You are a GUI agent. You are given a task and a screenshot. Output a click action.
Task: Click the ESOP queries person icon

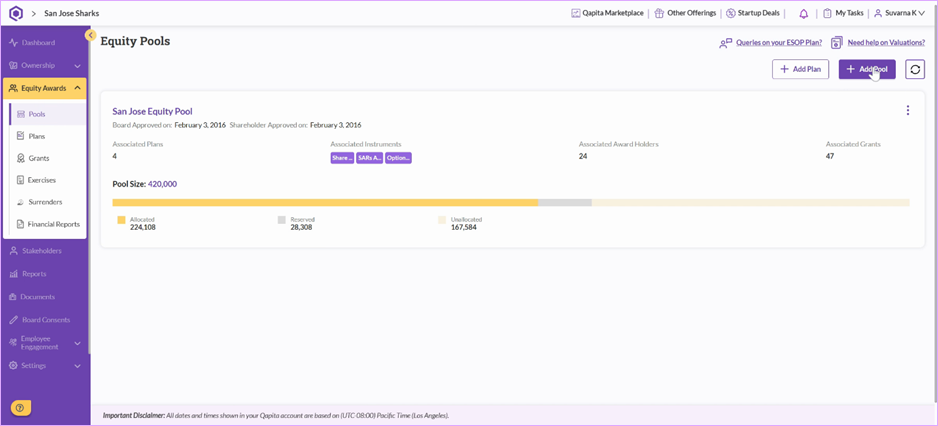click(726, 43)
